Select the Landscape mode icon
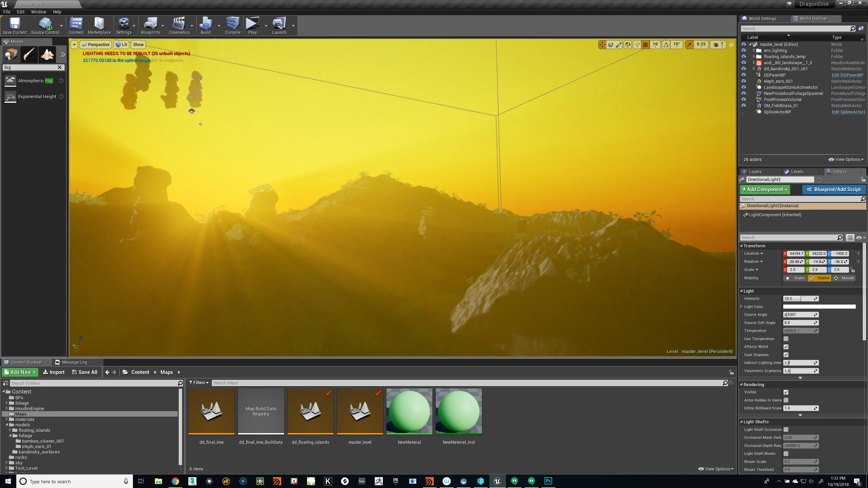Screen dimensions: 868x488 point(47,54)
